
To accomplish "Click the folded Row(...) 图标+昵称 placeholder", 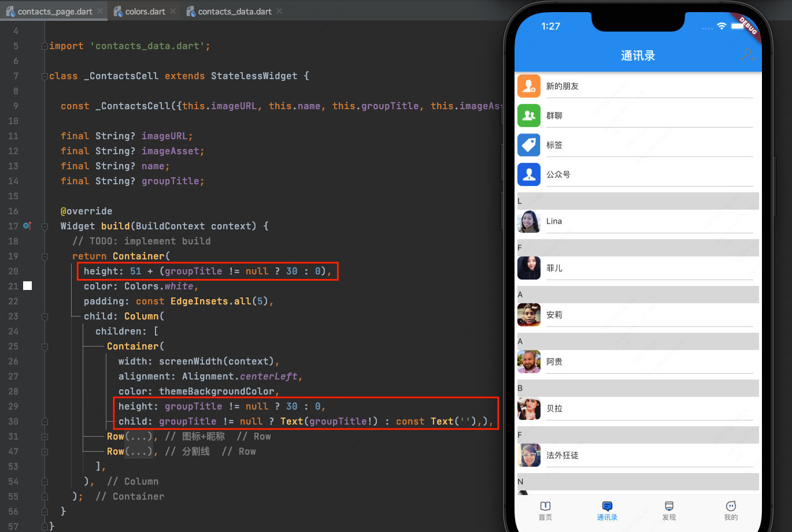I will pyautogui.click(x=139, y=436).
